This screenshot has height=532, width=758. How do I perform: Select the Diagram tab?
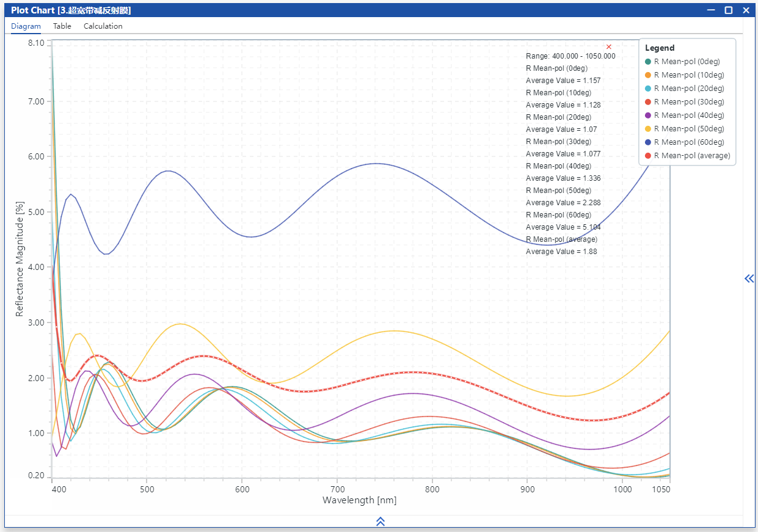[26, 26]
